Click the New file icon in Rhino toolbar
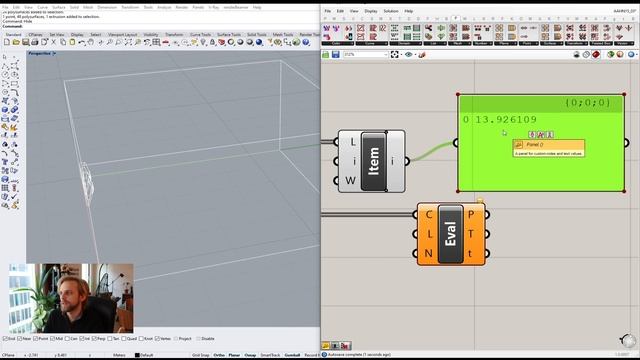 point(7,42)
